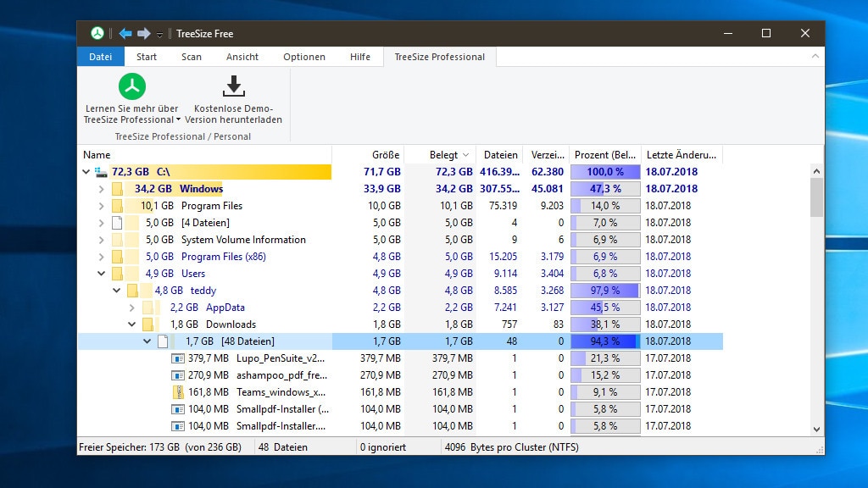Image resolution: width=868 pixels, height=488 pixels.
Task: Click the scrollbar up arrow
Action: click(816, 171)
